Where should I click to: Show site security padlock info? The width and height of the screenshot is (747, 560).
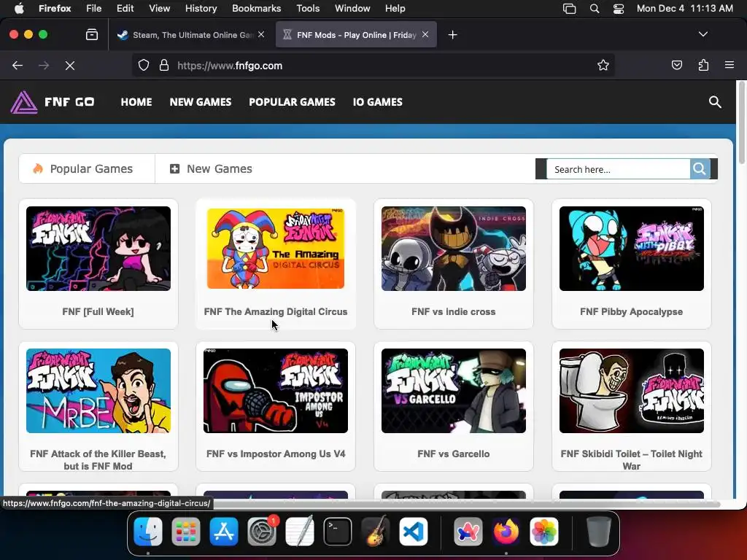(x=164, y=65)
